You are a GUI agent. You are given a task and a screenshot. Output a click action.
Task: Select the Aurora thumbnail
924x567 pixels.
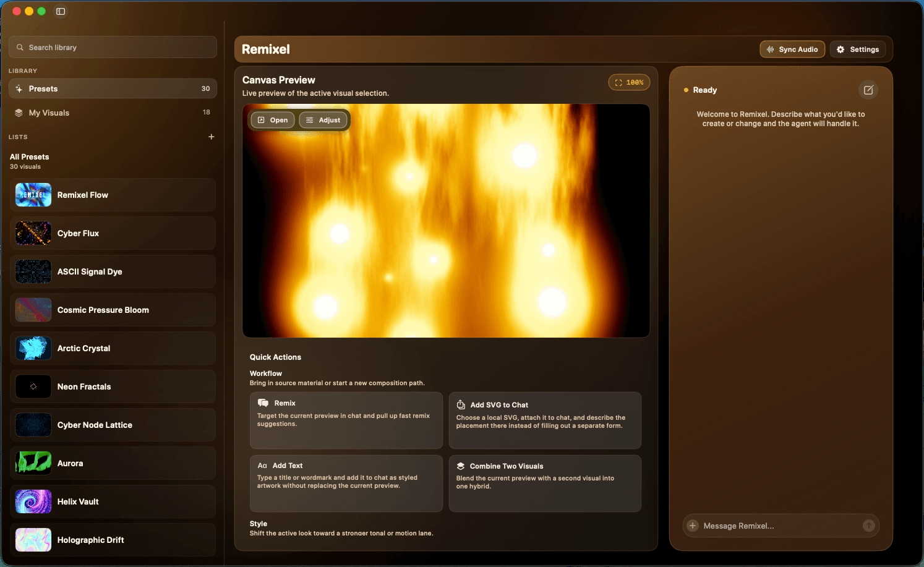click(x=33, y=463)
